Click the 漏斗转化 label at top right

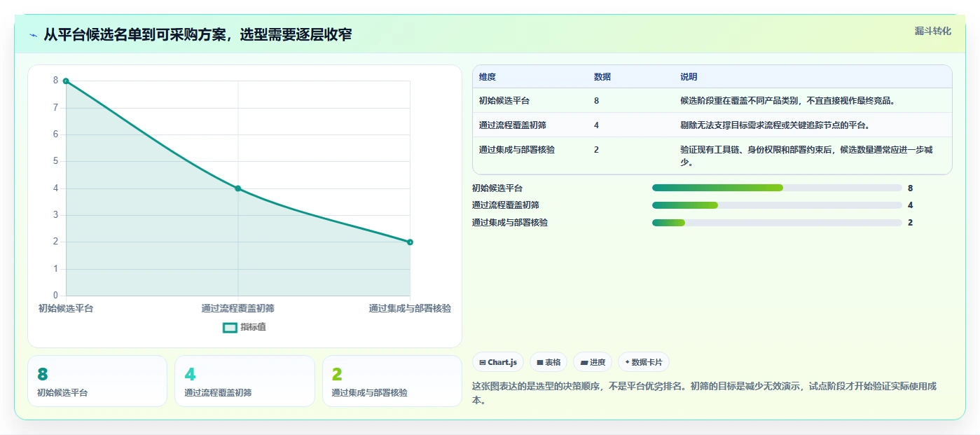(x=933, y=31)
